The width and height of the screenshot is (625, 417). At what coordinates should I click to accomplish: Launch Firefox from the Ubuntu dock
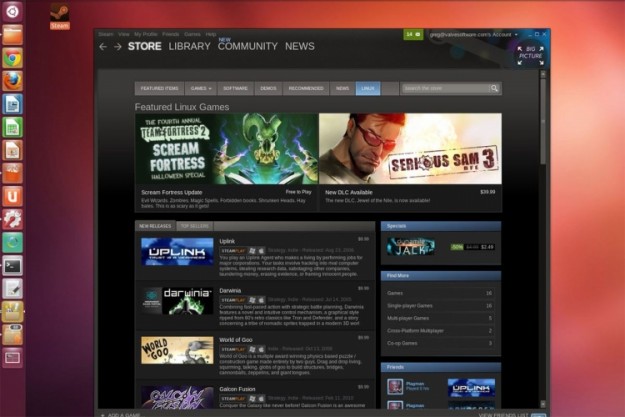tap(13, 81)
